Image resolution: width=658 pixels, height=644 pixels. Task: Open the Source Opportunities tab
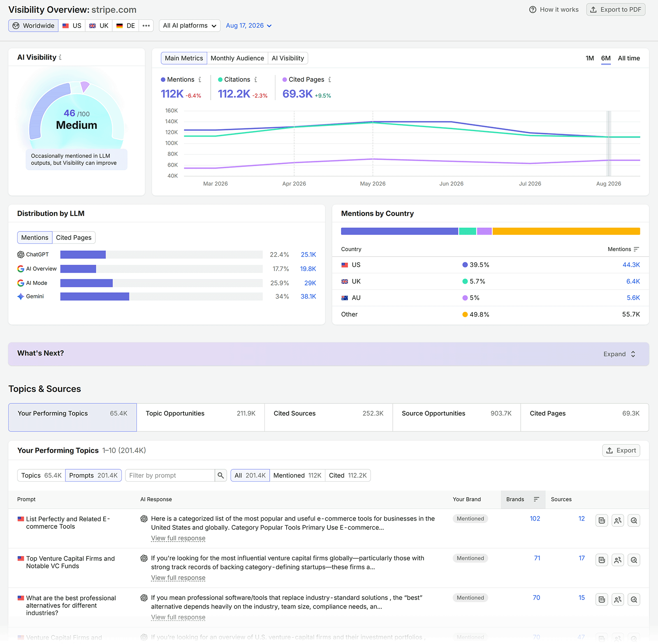(x=456, y=417)
